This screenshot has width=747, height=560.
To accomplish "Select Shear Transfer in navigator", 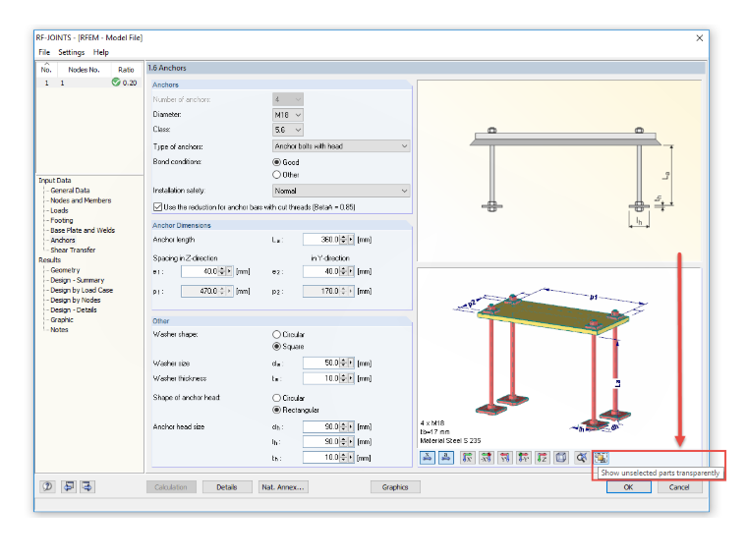I will point(73,250).
